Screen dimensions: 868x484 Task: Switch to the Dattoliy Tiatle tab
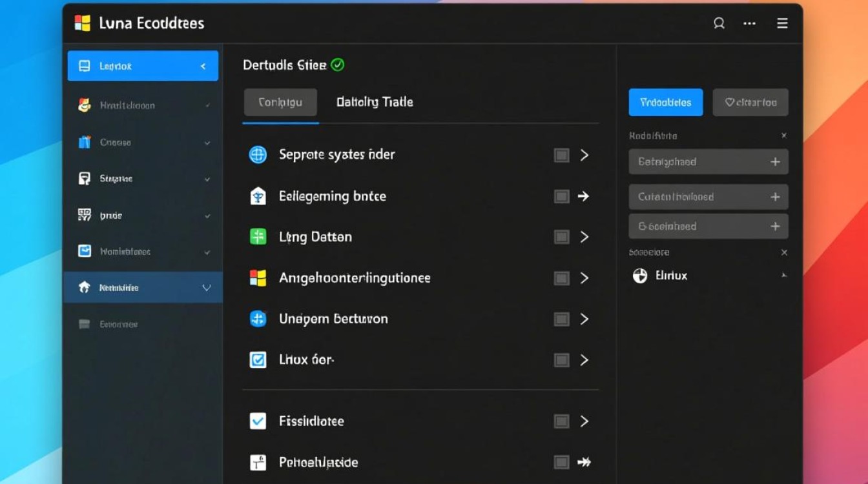point(375,103)
